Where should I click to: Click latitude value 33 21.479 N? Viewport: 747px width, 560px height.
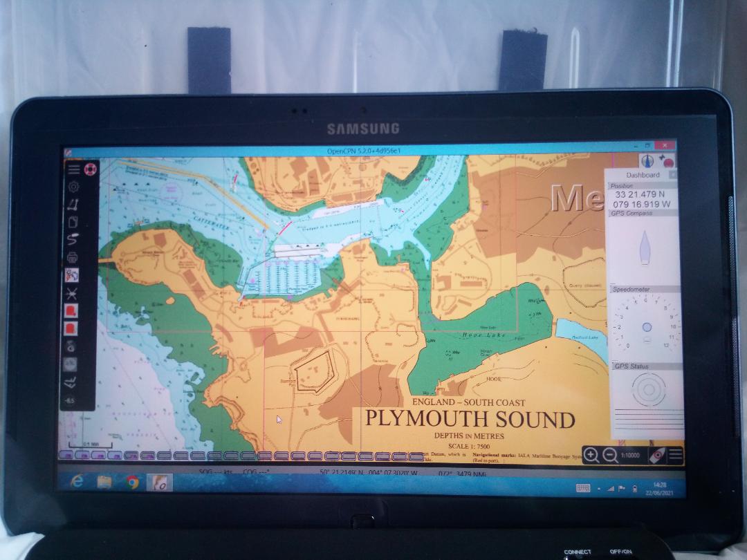(640, 194)
